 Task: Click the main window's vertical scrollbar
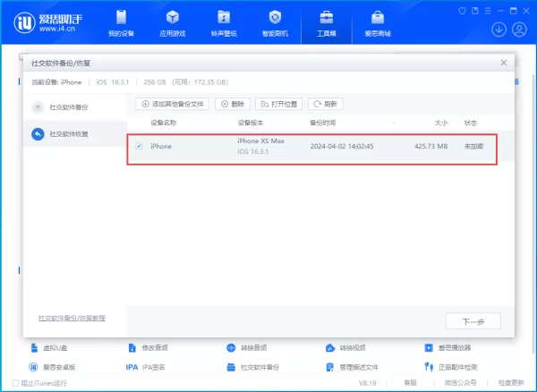pyautogui.click(x=533, y=212)
